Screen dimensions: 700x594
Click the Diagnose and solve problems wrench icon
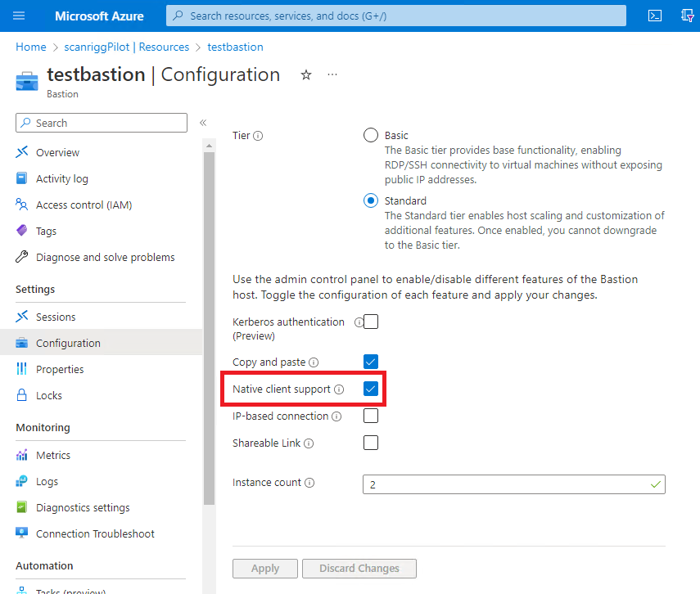click(x=22, y=257)
